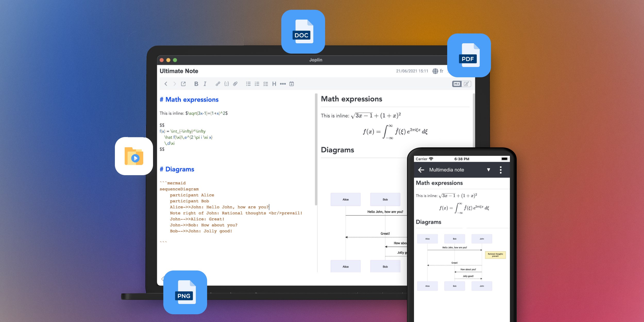Open the 'fr' language selector
Screen dimensions: 644x322
[x=442, y=71]
